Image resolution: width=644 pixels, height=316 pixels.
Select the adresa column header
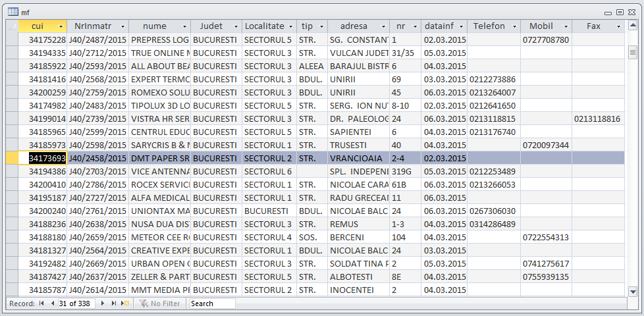pos(354,26)
